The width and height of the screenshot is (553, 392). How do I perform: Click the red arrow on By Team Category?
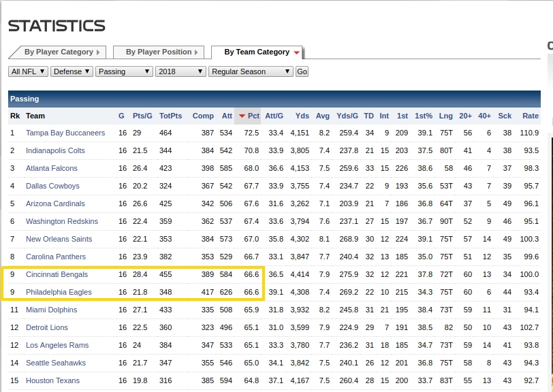pyautogui.click(x=296, y=52)
